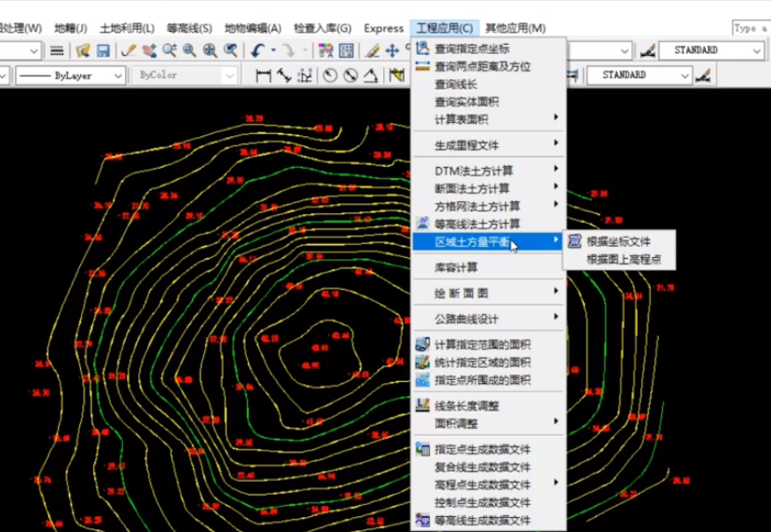Select the Radius dimension tool icon
Screen dimensions: 771x532
tap(329, 75)
